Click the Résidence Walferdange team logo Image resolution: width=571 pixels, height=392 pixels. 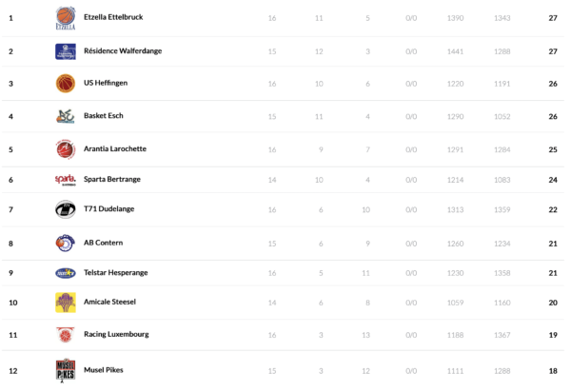pyautogui.click(x=65, y=51)
